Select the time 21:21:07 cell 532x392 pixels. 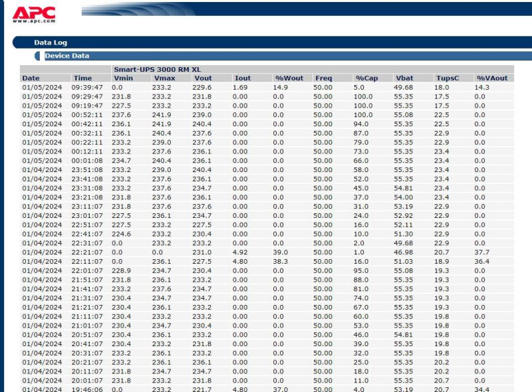[x=87, y=307]
